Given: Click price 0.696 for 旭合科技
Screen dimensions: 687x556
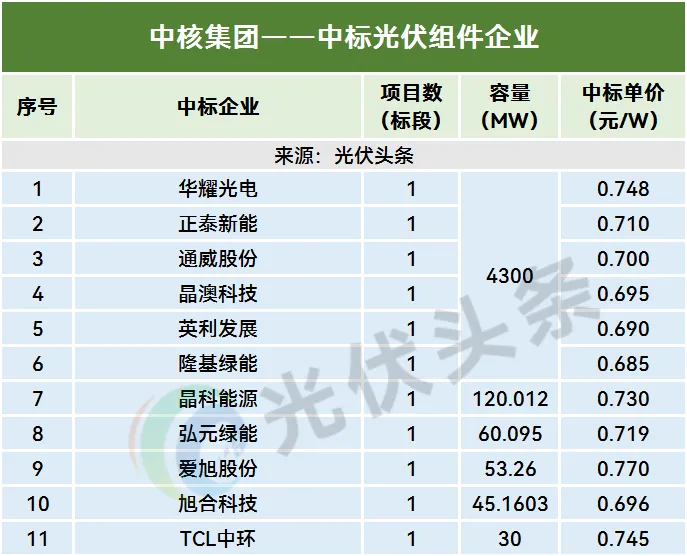Looking at the screenshot, I should pos(623,504).
